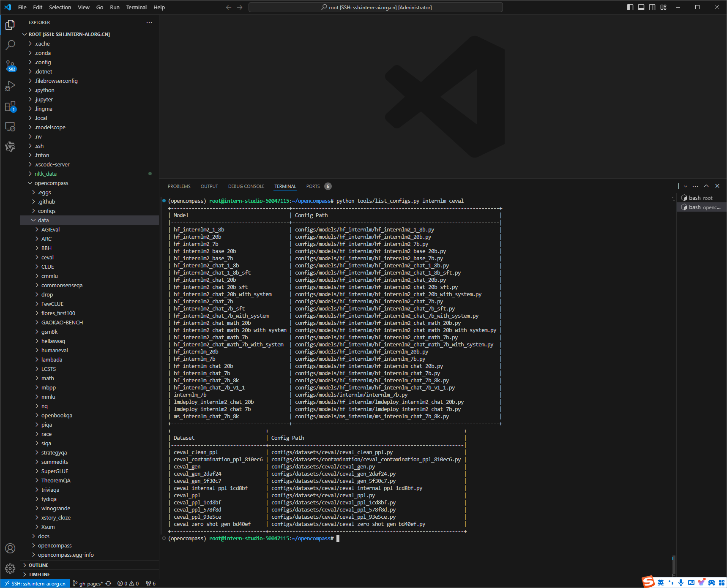The image size is (727, 588).
Task: Open the File menu
Action: point(22,7)
